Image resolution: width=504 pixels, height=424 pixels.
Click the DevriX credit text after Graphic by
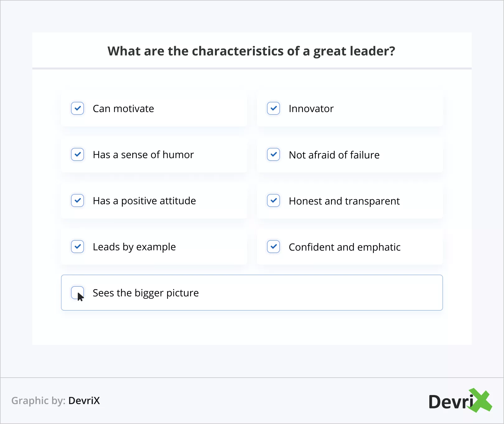(84, 401)
